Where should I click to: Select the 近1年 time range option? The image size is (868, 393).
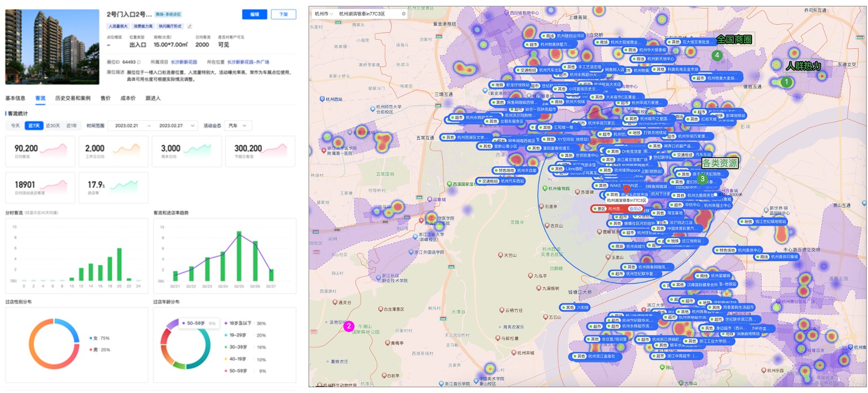tap(71, 125)
